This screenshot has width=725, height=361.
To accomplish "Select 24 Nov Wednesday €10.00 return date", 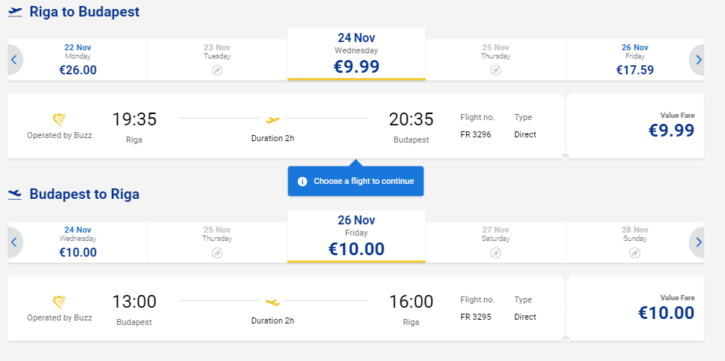I will 77,242.
